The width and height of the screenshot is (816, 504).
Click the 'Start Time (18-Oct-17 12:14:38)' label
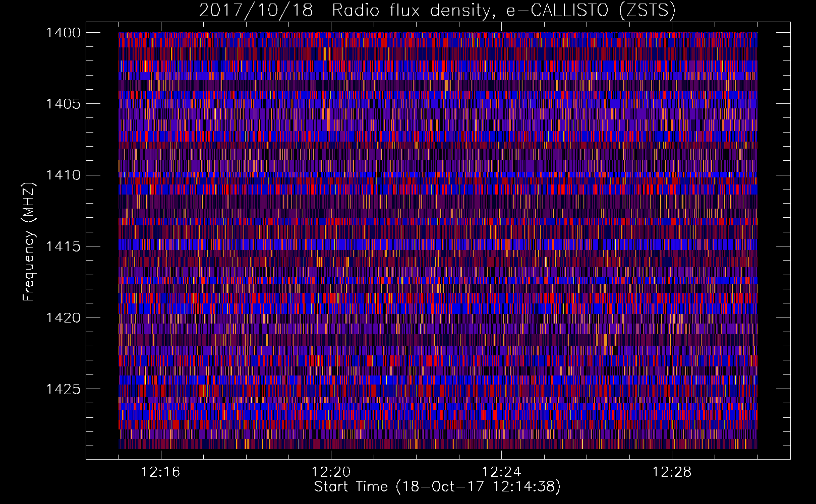pyautogui.click(x=437, y=487)
